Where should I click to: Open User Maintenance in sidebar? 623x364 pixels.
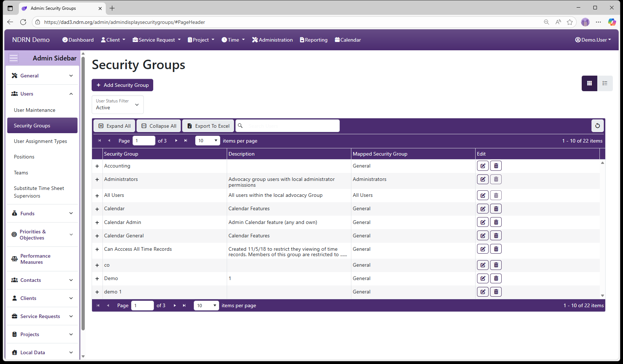pyautogui.click(x=34, y=110)
